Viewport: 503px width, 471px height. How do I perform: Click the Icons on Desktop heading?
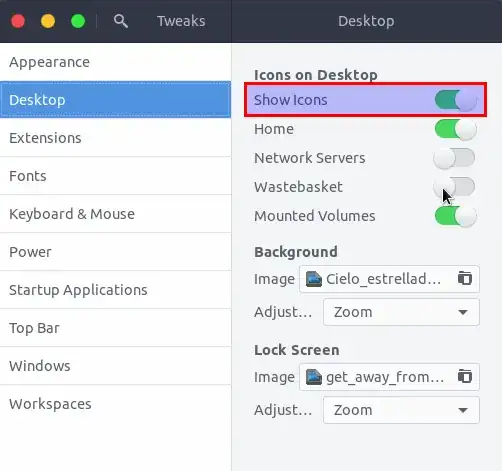pos(316,75)
